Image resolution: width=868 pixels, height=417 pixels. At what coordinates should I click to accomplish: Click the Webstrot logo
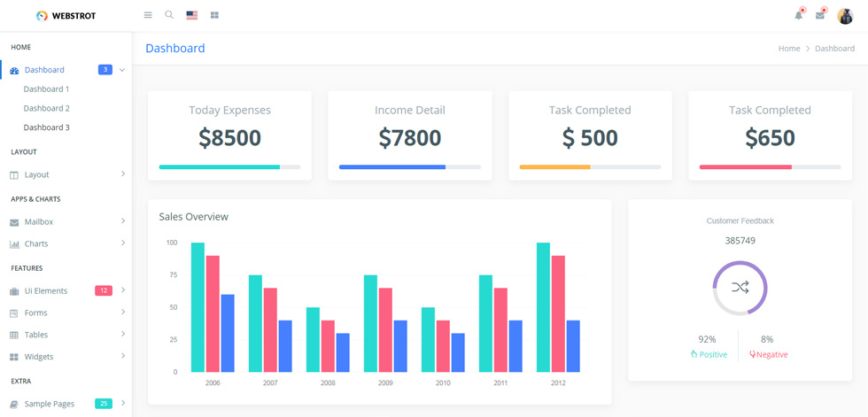coord(66,16)
